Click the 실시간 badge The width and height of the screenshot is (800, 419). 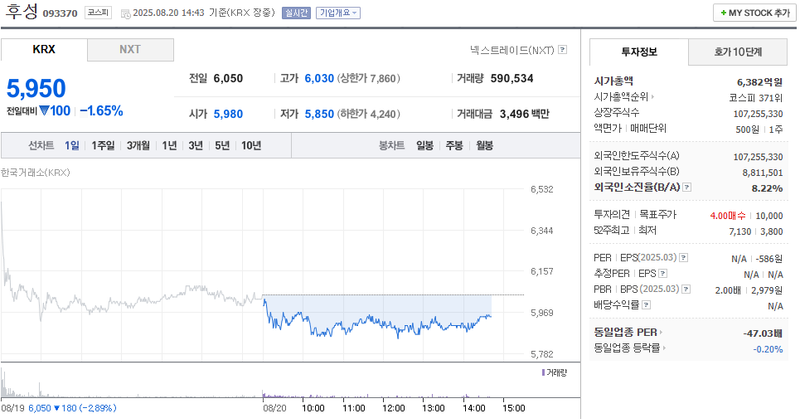pyautogui.click(x=296, y=13)
